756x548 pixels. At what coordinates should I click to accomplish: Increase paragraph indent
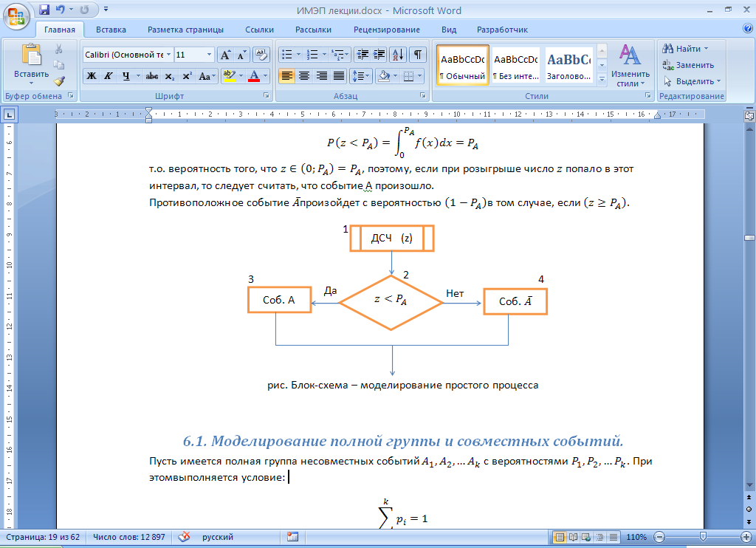379,55
